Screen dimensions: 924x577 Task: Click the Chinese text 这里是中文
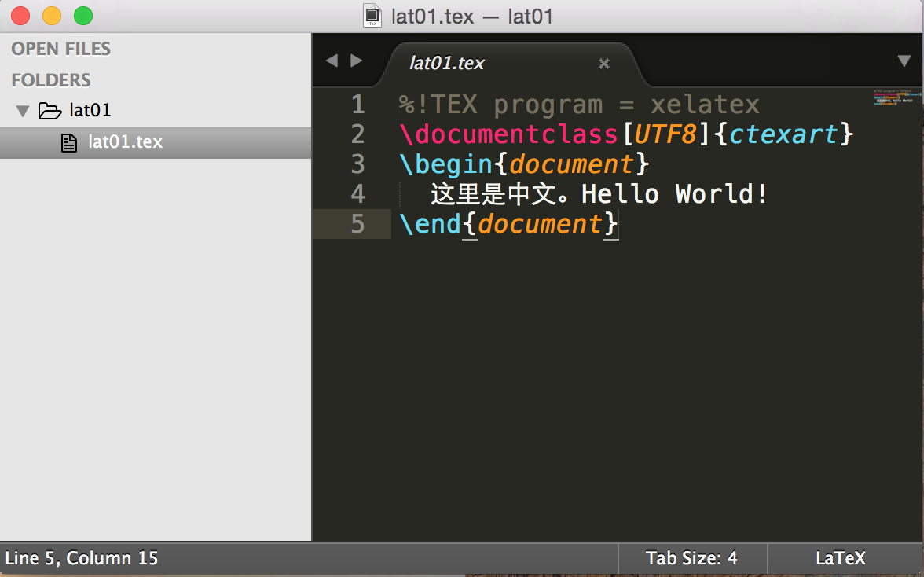pyautogui.click(x=493, y=194)
